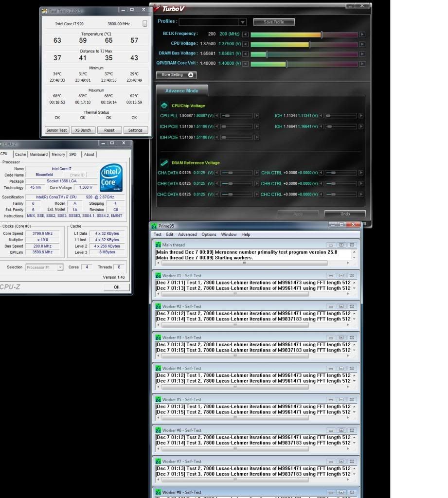Open Edit menu in Prime95
Viewport: 448px width, 498px height.
click(170, 234)
